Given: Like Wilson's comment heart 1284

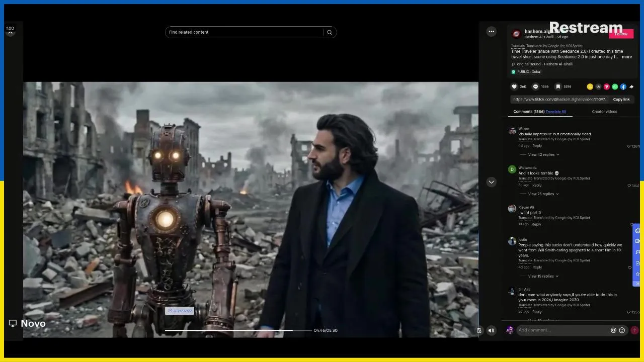Looking at the screenshot, I should (629, 146).
